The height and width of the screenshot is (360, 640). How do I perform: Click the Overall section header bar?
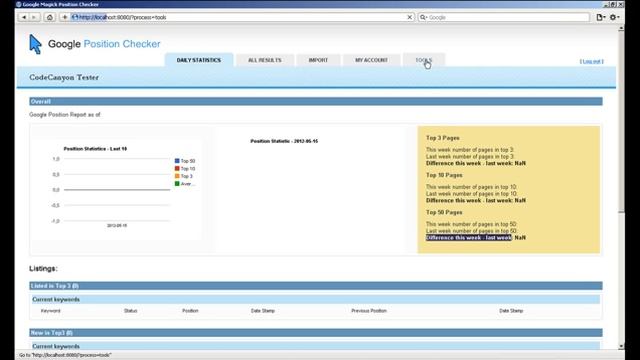click(x=316, y=101)
